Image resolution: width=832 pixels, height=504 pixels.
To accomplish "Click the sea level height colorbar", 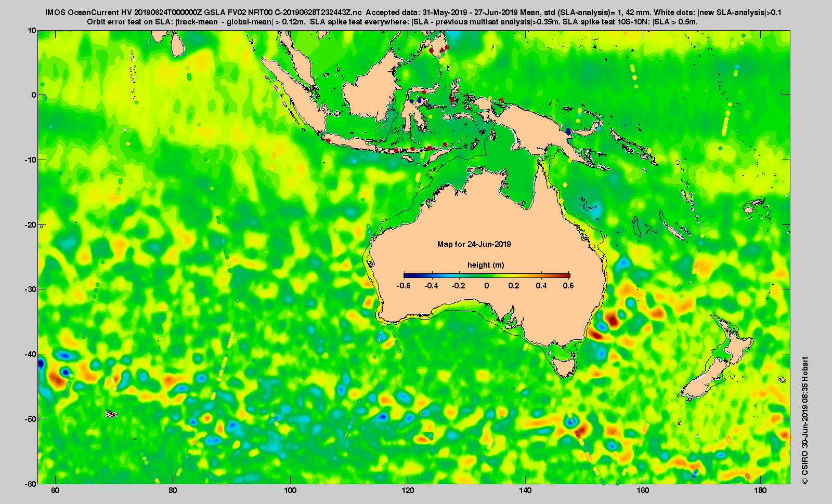I will tap(487, 276).
